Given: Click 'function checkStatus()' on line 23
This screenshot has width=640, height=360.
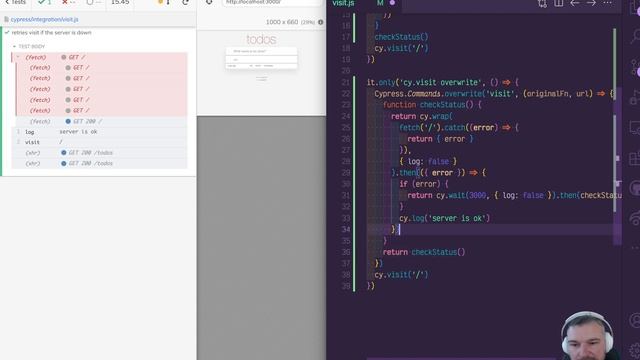Looking at the screenshot, I should pyautogui.click(x=429, y=105).
